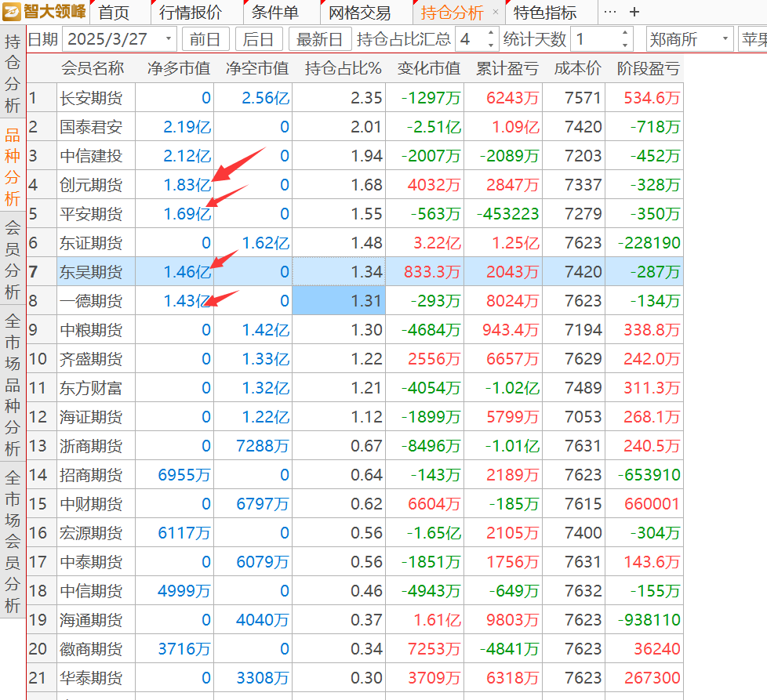The height and width of the screenshot is (700, 767).
Task: Select 全市场会员分析 in left sidebar
Action: coord(13,541)
